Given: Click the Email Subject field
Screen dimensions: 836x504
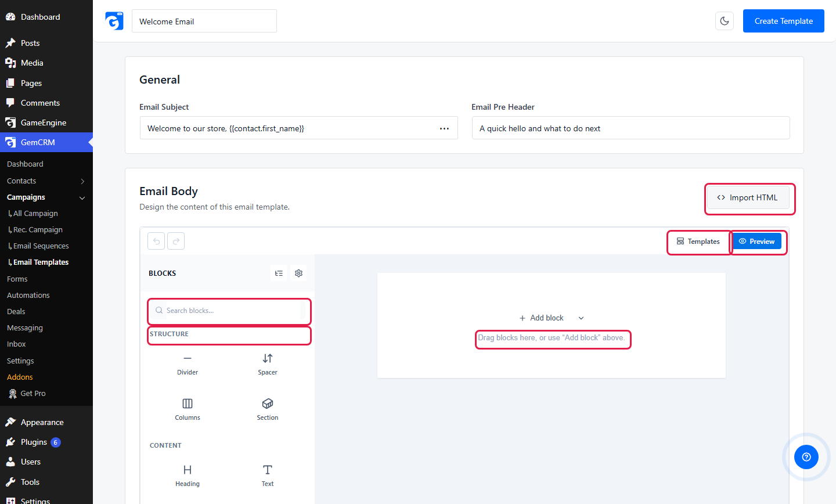Looking at the screenshot, I should (x=299, y=128).
